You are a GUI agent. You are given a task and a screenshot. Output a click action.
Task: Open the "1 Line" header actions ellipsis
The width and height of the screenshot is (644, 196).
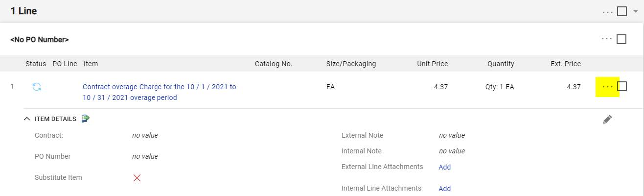607,11
